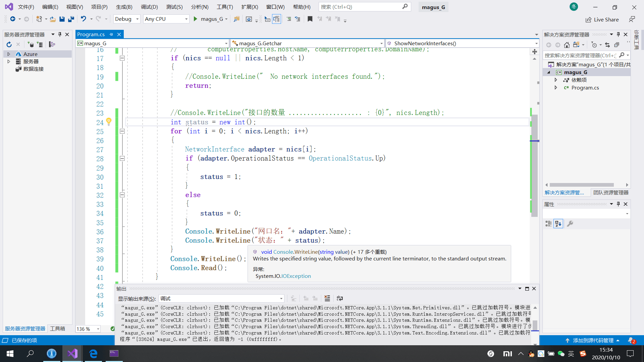Pin the Properties panel
This screenshot has height=362, width=644.
click(x=619, y=204)
